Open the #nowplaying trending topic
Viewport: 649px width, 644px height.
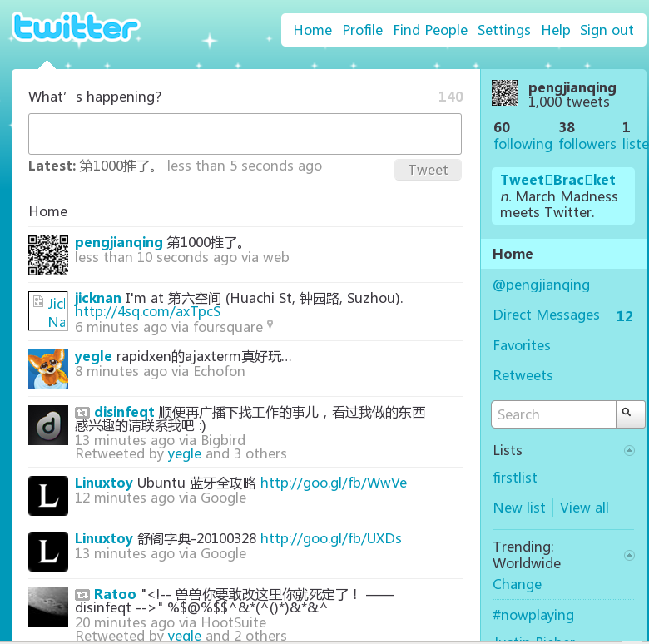click(533, 615)
